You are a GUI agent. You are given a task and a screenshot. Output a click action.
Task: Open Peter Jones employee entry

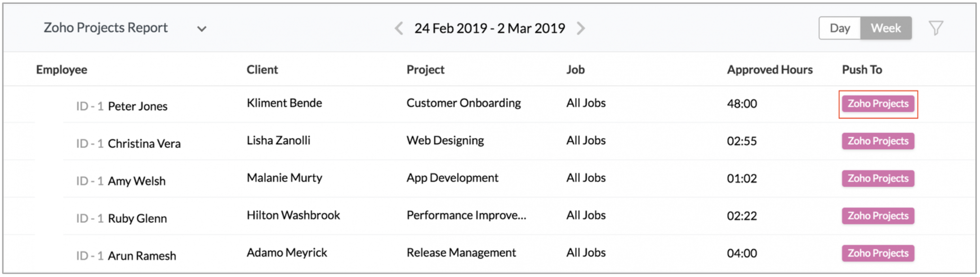click(137, 106)
